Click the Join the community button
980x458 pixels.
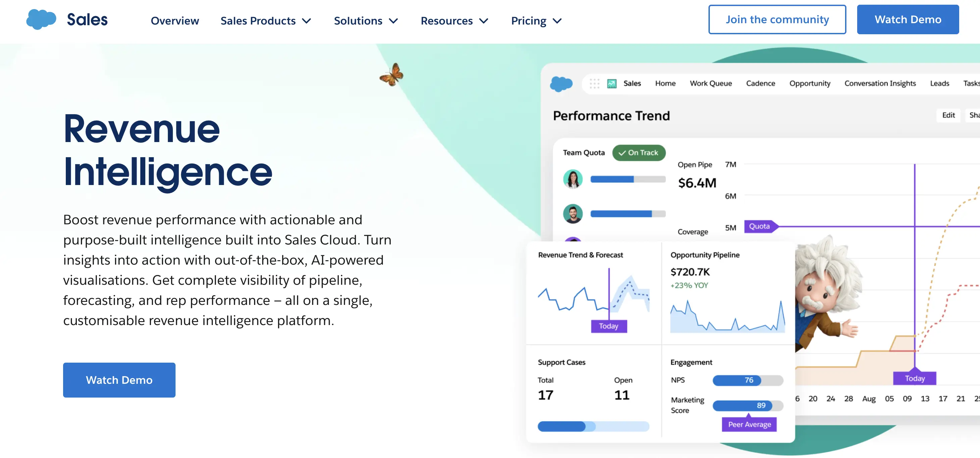[777, 19]
